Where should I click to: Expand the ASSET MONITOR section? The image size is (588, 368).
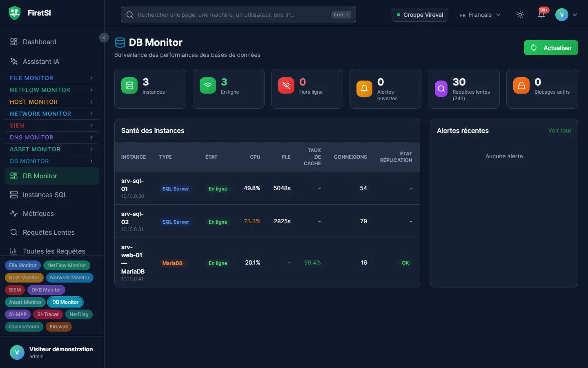coord(52,149)
